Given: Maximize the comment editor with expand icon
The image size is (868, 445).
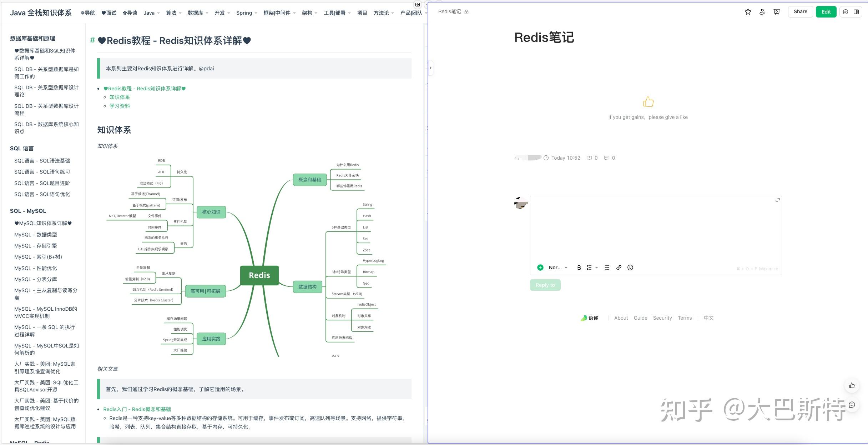Looking at the screenshot, I should click(778, 200).
